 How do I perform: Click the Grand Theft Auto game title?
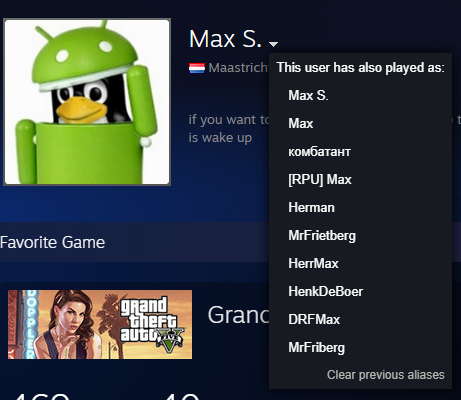[238, 315]
